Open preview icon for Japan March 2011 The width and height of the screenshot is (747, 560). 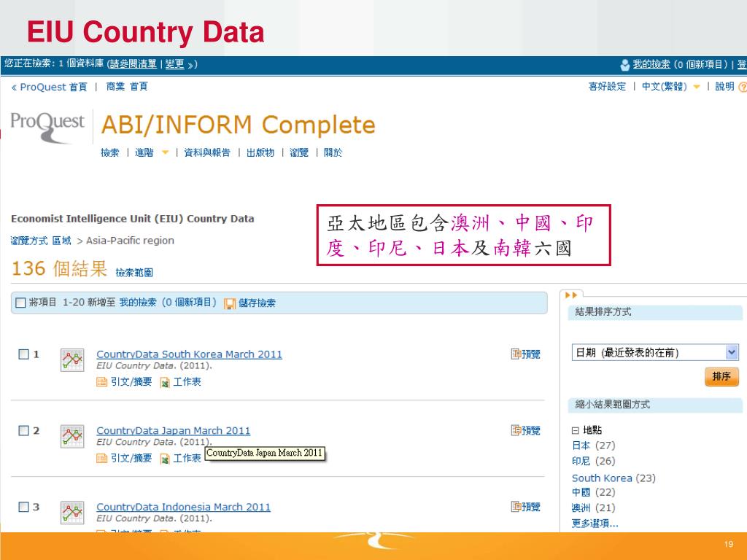click(516, 430)
